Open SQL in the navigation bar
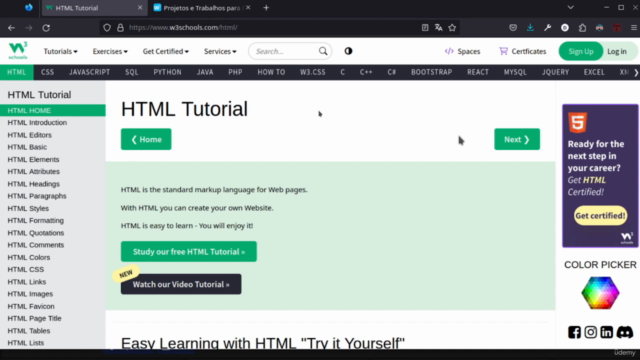Image resolution: width=640 pixels, height=360 pixels. pos(131,72)
